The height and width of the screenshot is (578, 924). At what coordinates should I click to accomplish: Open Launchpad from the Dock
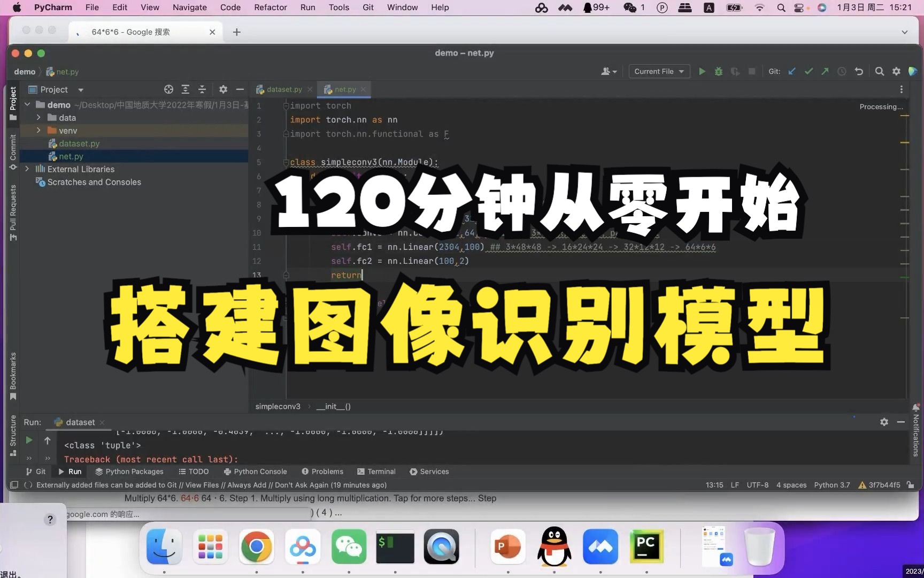210,546
